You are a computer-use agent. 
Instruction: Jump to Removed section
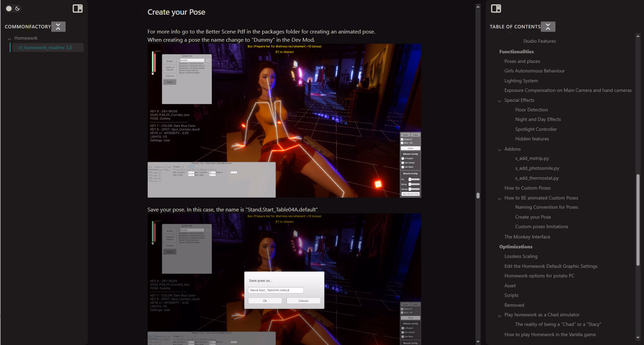point(514,305)
